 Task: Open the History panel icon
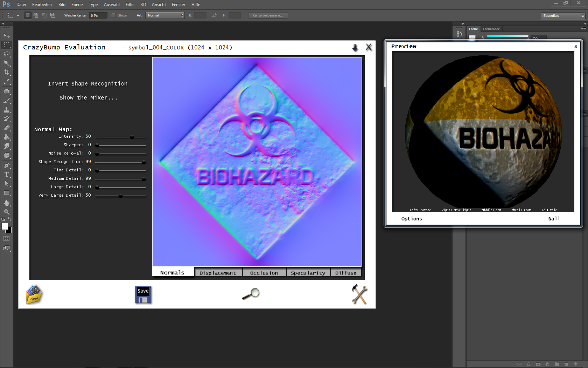pyautogui.click(x=459, y=34)
